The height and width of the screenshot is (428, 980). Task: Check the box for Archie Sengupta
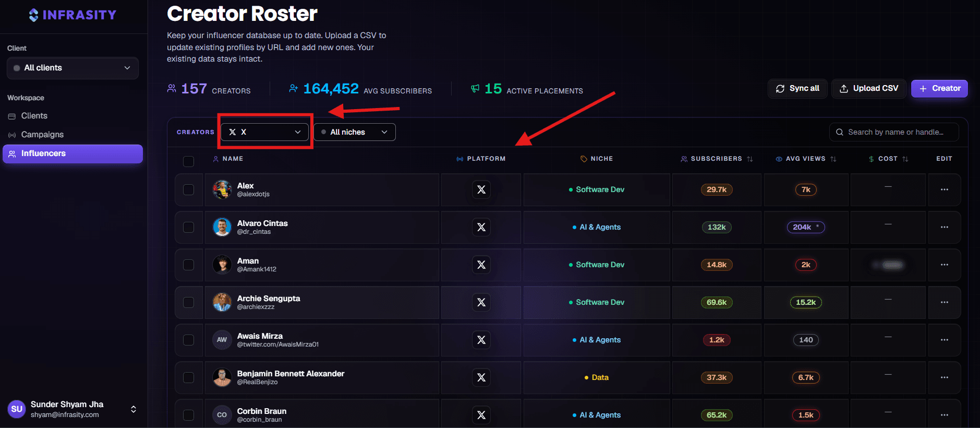coord(189,302)
